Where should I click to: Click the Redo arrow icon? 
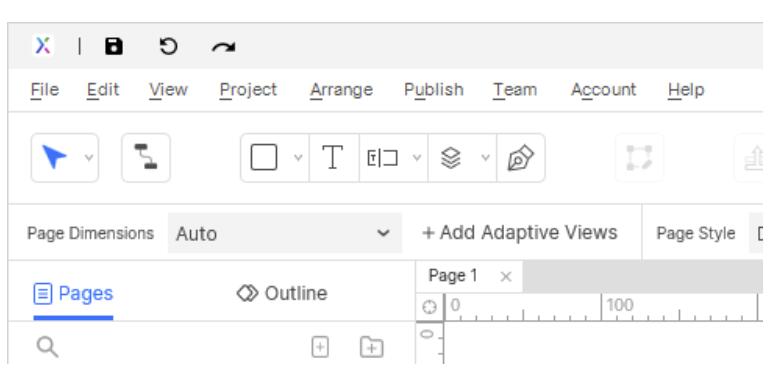tap(224, 47)
